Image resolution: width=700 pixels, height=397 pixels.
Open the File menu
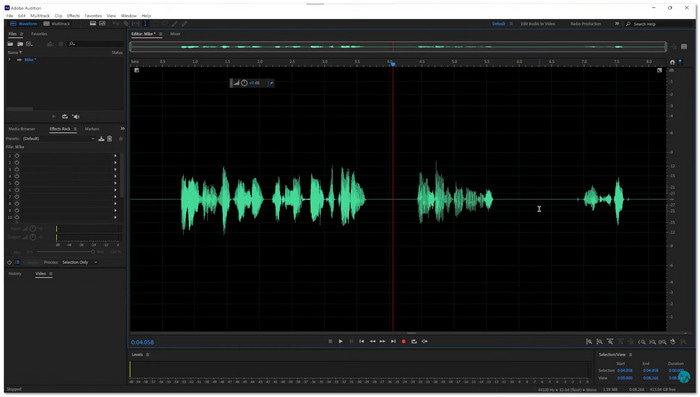(9, 16)
